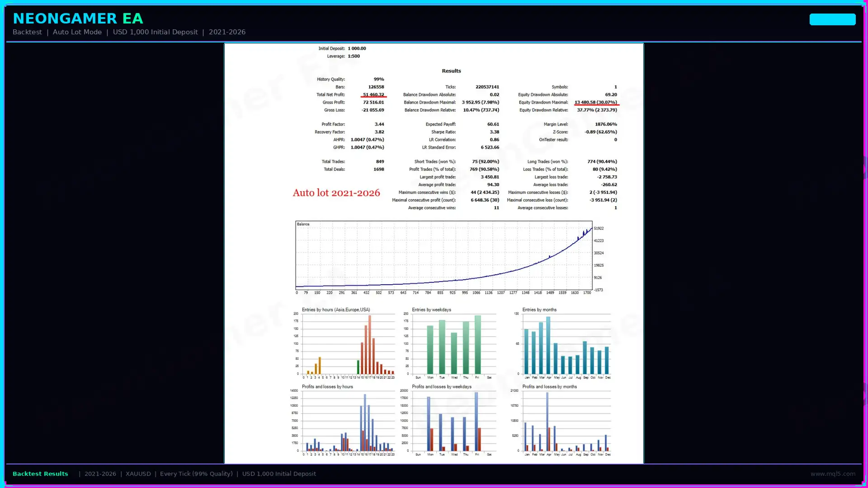Click the Profit Trades value 769 (90.58%)
This screenshot has width=868, height=488.
[x=484, y=169]
